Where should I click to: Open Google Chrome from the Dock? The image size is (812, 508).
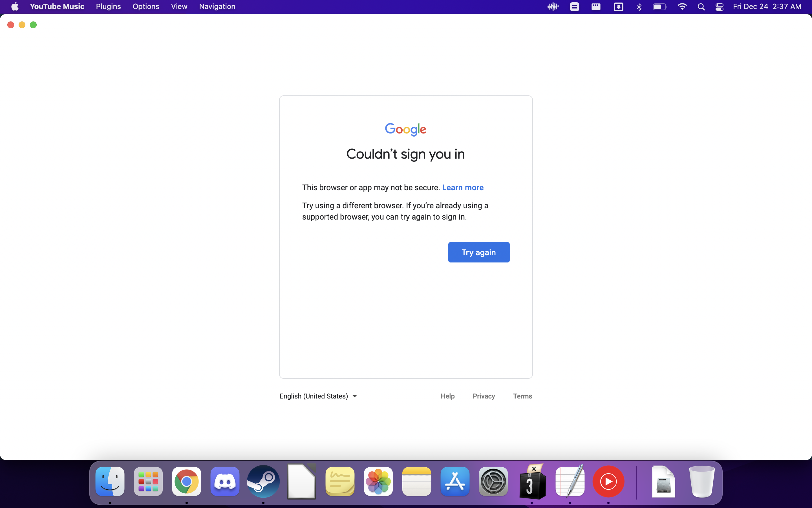[x=187, y=481]
